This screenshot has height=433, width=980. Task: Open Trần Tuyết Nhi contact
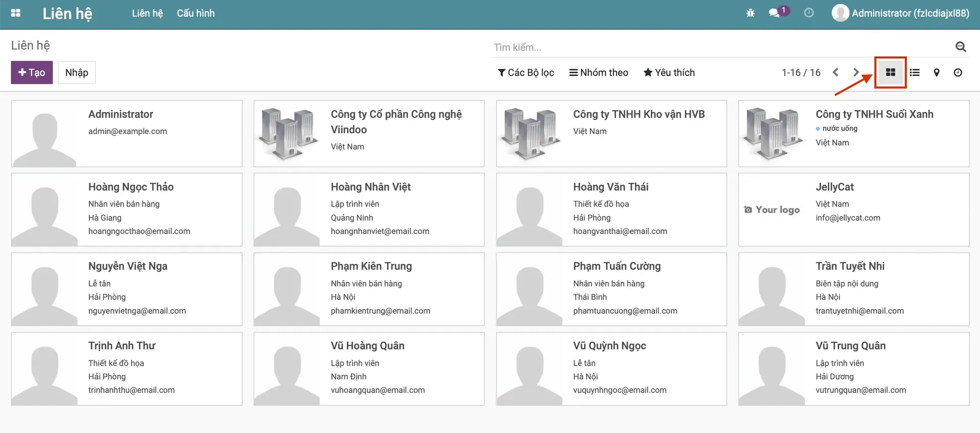tap(854, 289)
